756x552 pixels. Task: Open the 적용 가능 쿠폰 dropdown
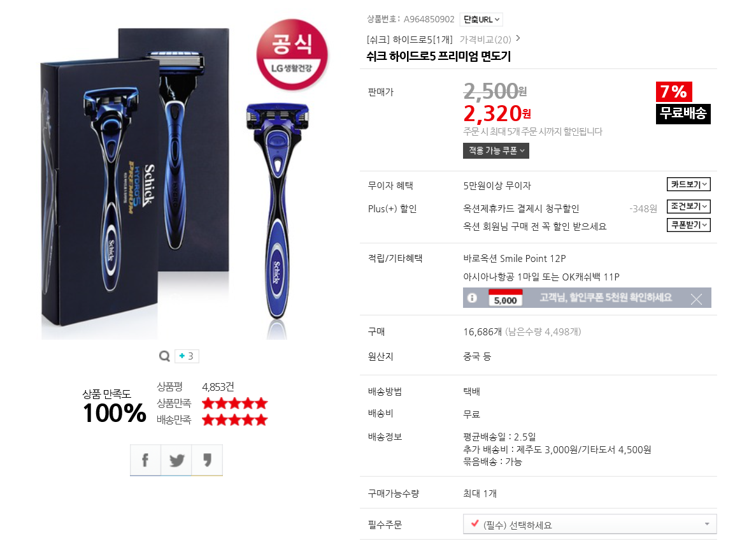(496, 150)
